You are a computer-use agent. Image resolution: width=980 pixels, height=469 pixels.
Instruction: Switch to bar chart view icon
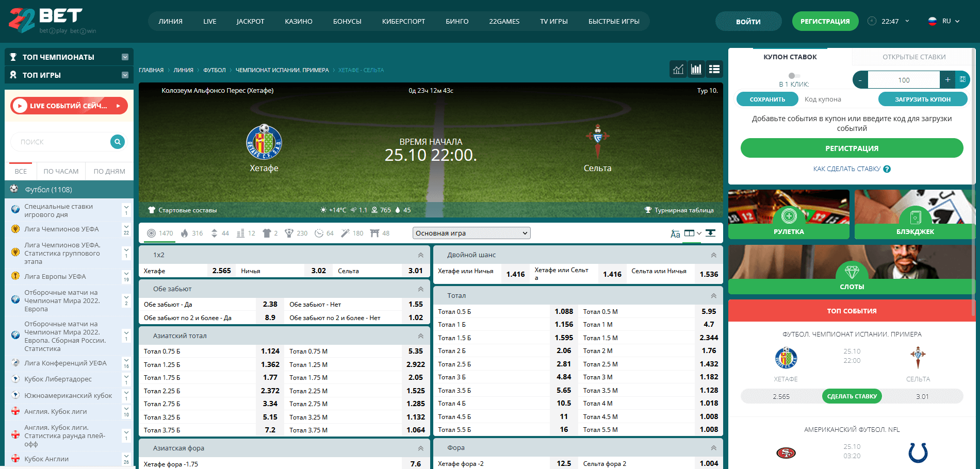[696, 69]
